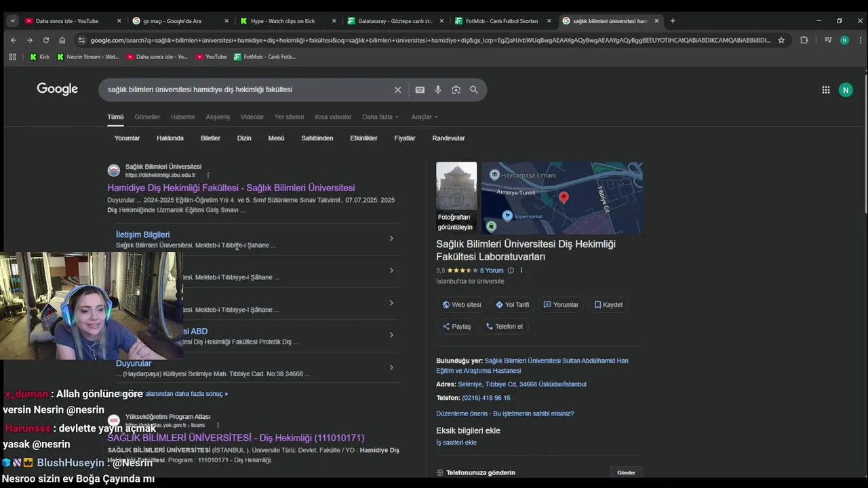
Task: Click the Telefon et button
Action: pos(505,327)
